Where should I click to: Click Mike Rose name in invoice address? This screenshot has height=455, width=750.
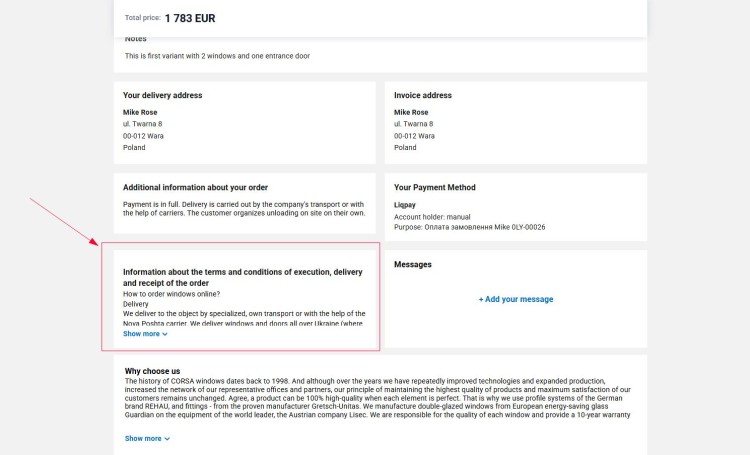411,112
